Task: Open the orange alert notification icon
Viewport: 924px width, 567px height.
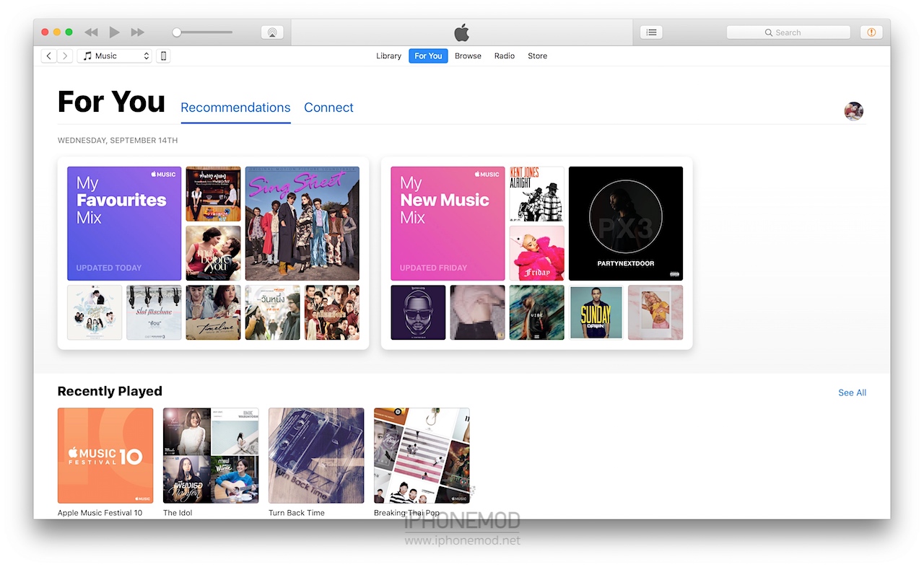Action: coord(871,32)
